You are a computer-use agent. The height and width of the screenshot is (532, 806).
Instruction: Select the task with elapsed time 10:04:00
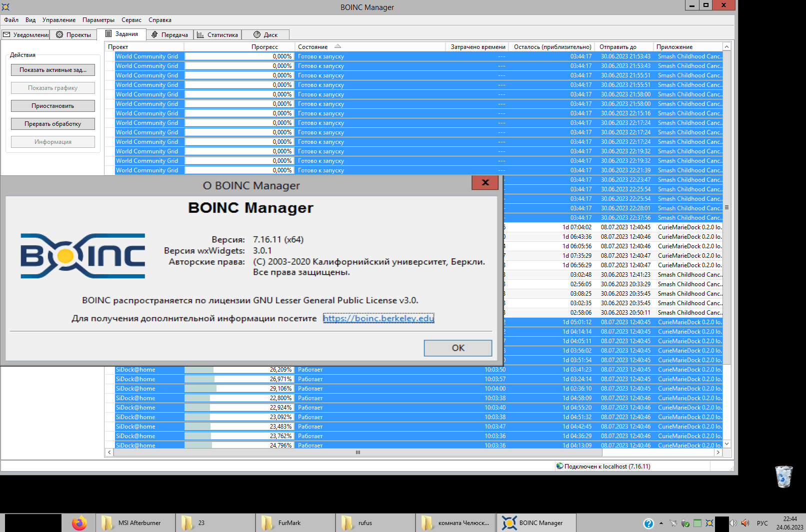pyautogui.click(x=418, y=389)
